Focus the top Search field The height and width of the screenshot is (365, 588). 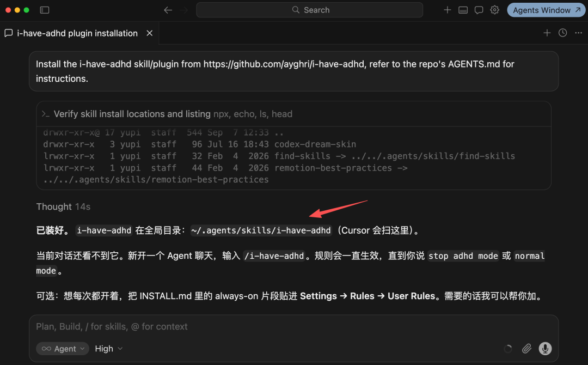tap(309, 10)
